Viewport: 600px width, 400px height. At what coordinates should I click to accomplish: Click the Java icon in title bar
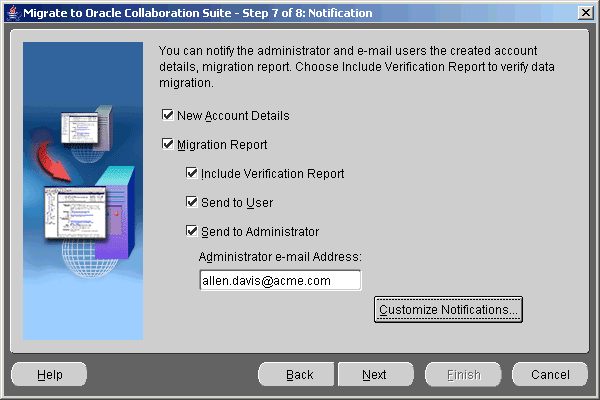(13, 13)
